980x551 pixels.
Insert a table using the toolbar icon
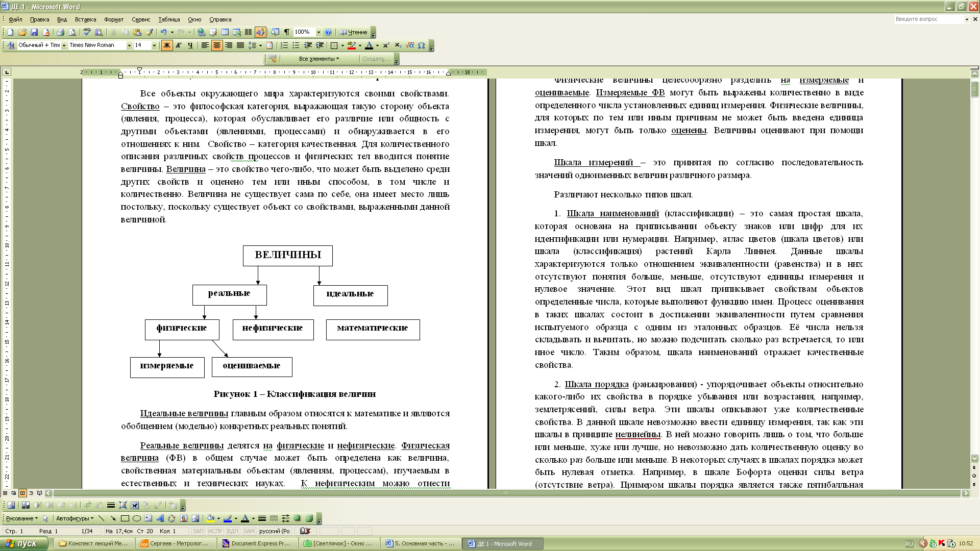(225, 32)
